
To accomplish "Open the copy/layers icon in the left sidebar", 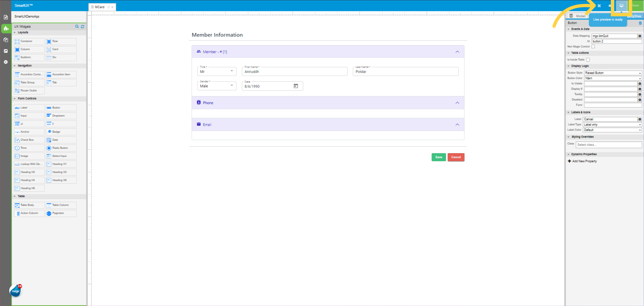I will click(6, 40).
